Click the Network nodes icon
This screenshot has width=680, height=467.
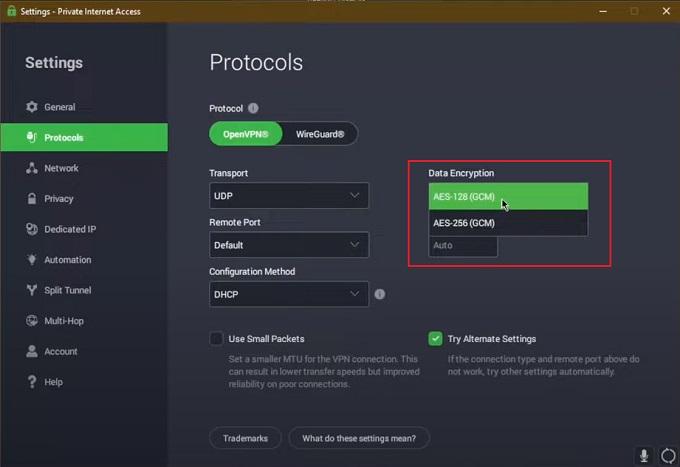(x=32, y=168)
